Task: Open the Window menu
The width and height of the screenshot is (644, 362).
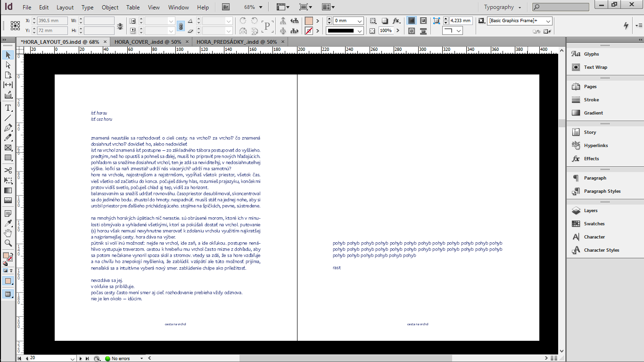Action: 179,8
